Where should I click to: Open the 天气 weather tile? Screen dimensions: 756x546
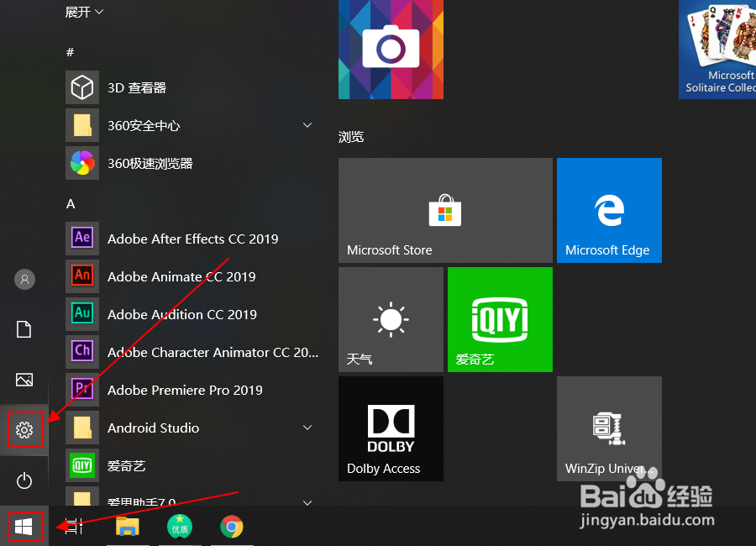tap(391, 319)
